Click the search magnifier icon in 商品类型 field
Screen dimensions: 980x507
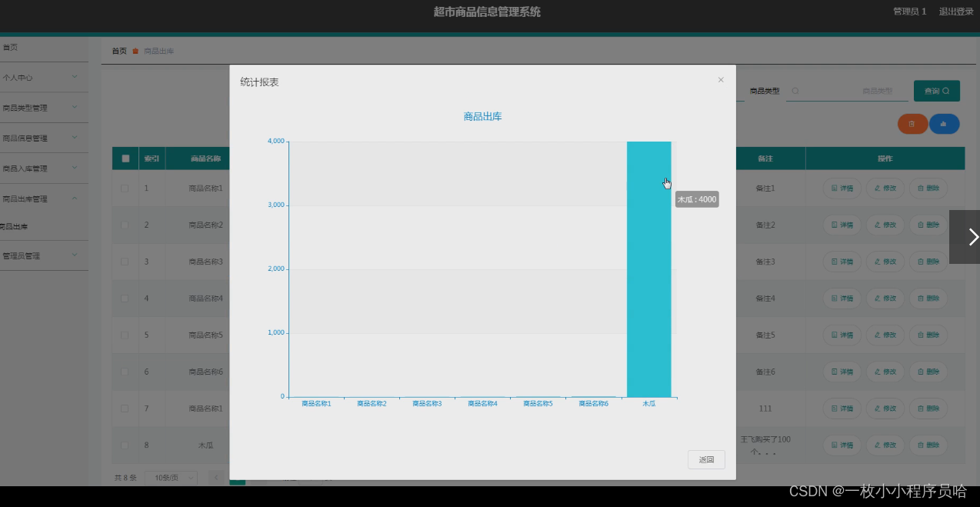[x=795, y=91]
